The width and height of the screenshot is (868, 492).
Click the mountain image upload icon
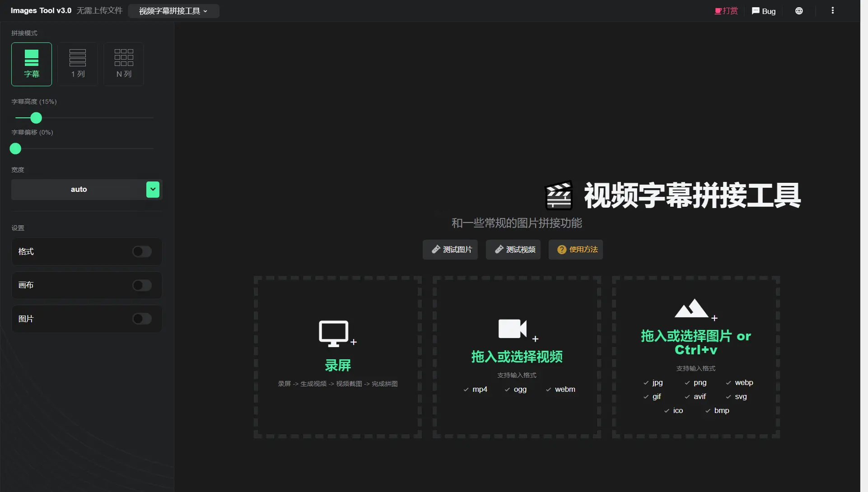(691, 308)
